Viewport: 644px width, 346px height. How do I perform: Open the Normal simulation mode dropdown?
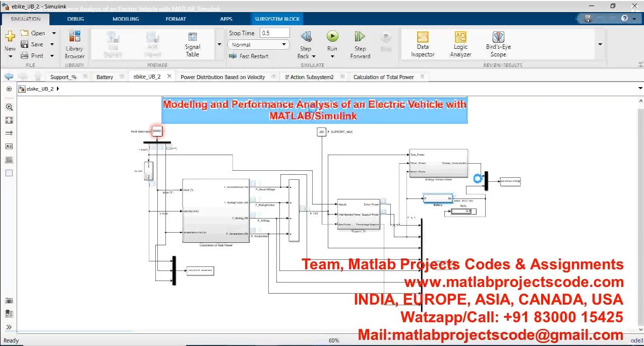(259, 45)
